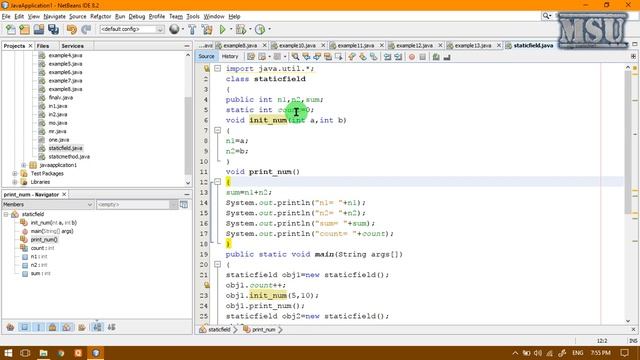Viewport: 640px width, 360px height.
Task: Click the Clean and Build Project icon
Action: tap(207, 29)
